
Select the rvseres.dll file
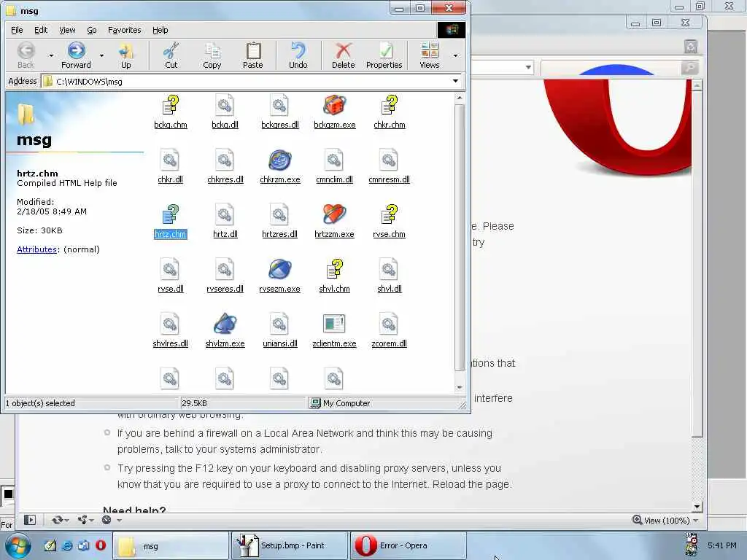pyautogui.click(x=225, y=276)
